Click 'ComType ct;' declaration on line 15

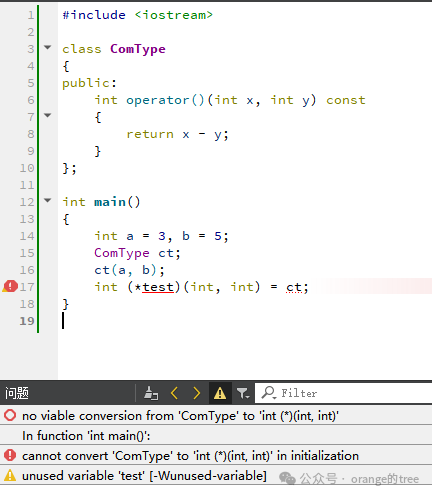pos(137,253)
